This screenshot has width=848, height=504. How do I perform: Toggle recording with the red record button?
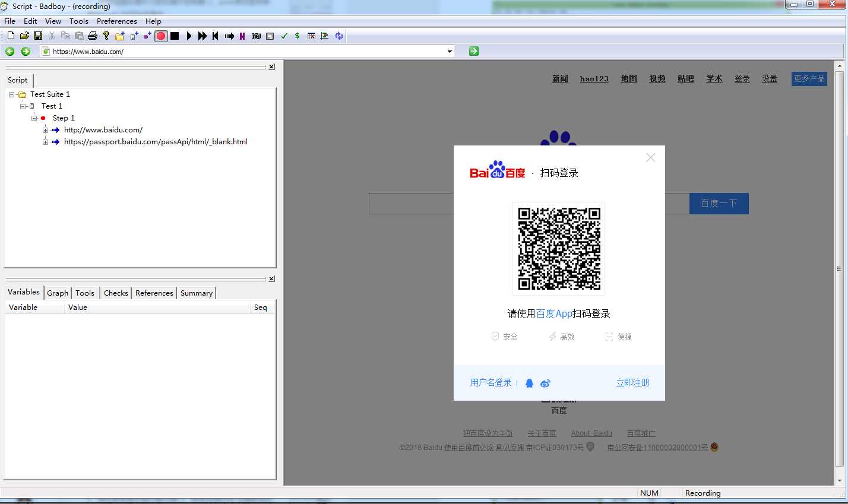coord(161,36)
